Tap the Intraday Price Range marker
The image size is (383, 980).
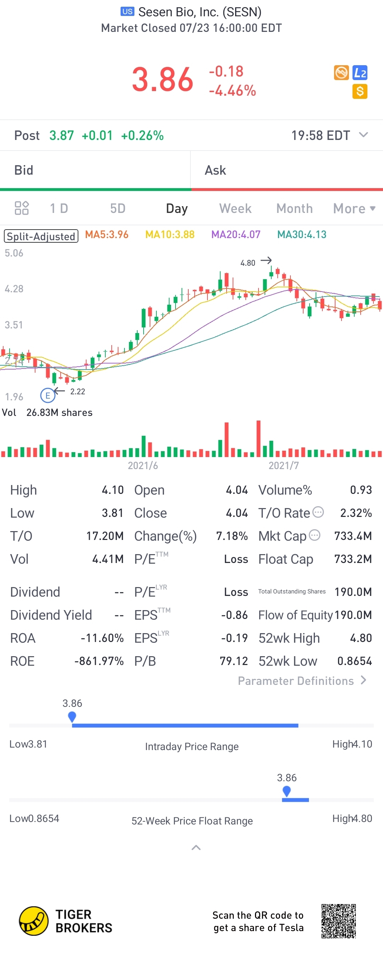click(x=72, y=717)
